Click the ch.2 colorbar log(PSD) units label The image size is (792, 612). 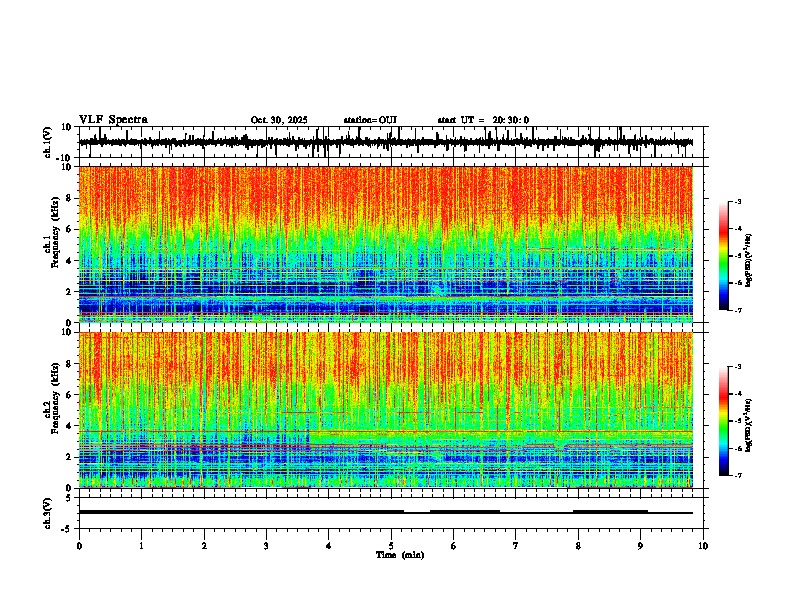749,426
